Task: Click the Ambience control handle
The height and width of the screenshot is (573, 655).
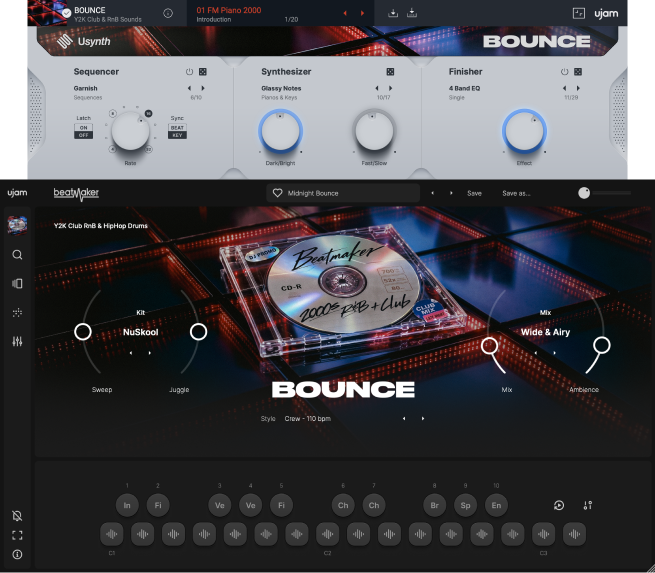Action: pos(602,345)
